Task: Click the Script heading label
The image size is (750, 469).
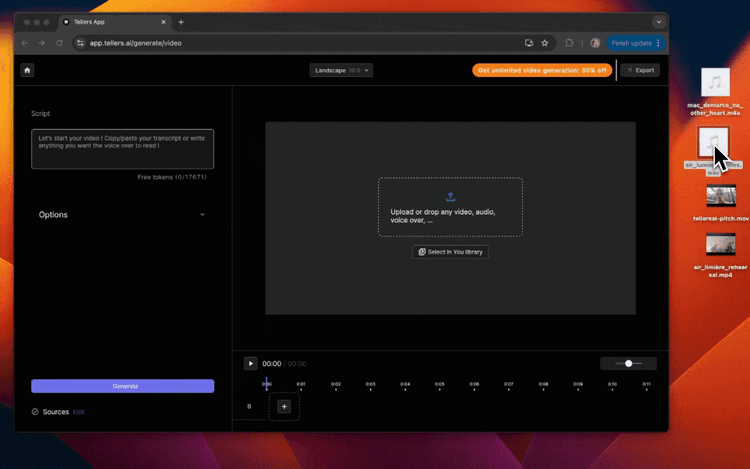Action: (41, 113)
